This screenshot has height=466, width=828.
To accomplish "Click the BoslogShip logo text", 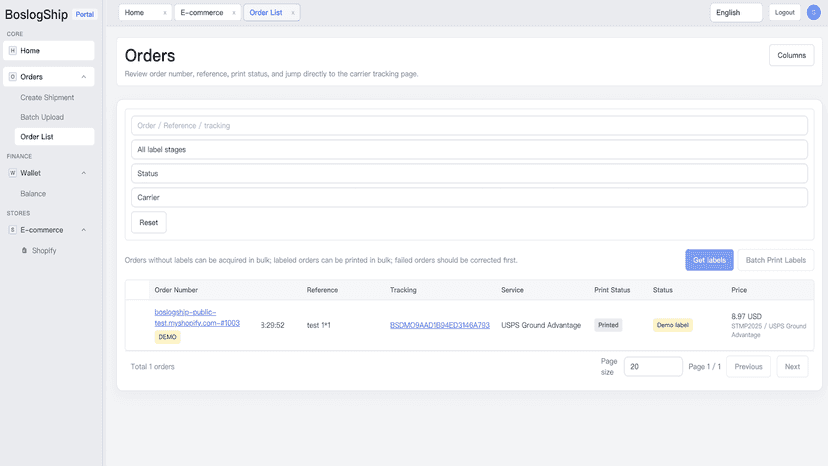I will 36,14.
